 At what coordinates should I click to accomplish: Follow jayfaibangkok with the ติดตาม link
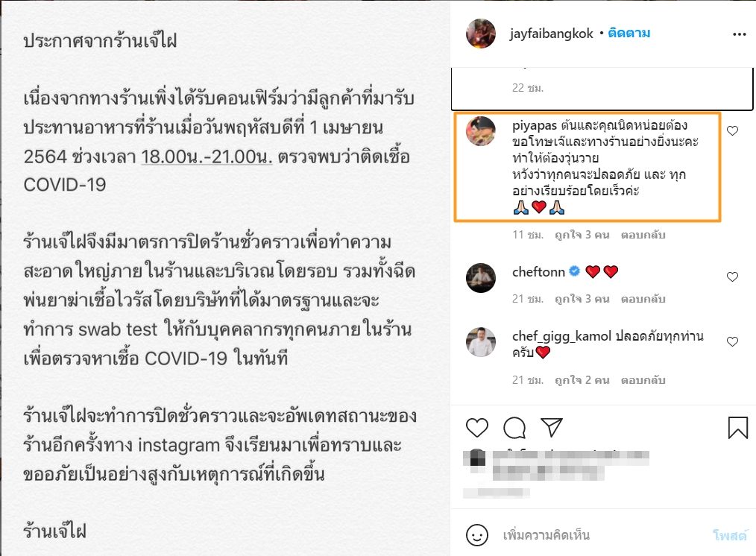(x=629, y=34)
